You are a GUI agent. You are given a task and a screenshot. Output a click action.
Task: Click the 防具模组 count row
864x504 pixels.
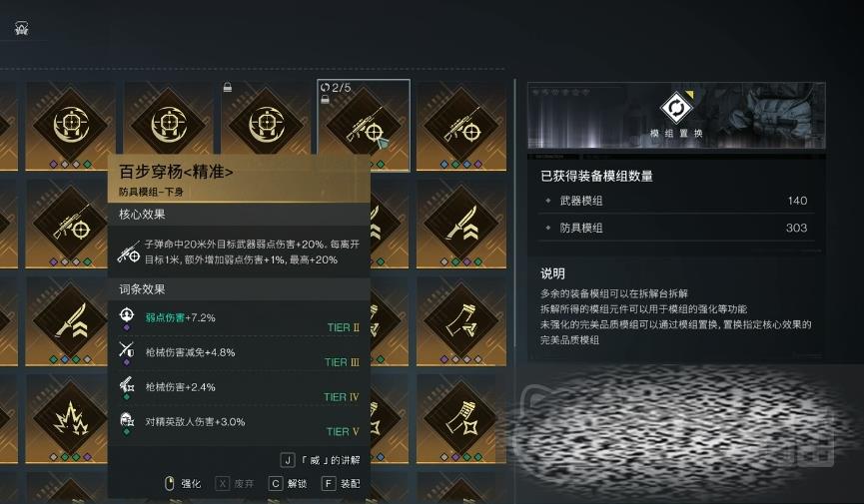pyautogui.click(x=676, y=228)
